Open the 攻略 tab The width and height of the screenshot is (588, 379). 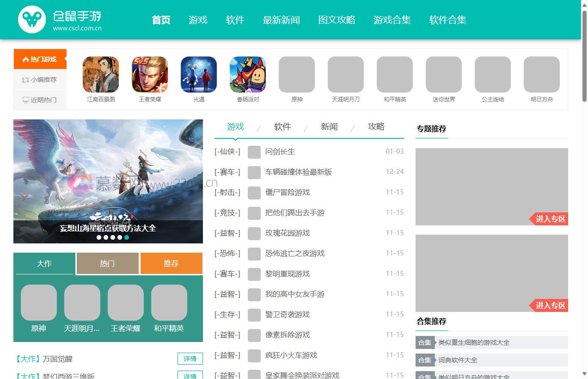tap(376, 126)
